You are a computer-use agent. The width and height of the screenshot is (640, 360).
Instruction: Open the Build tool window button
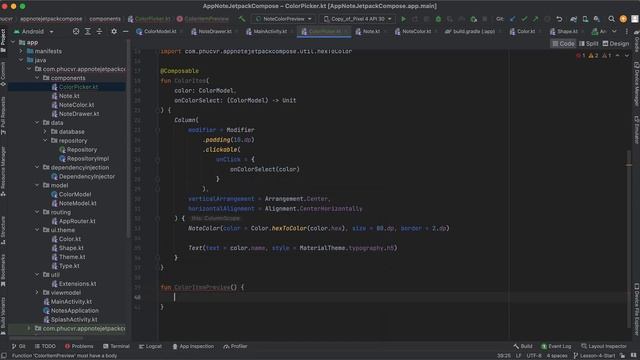(x=523, y=346)
